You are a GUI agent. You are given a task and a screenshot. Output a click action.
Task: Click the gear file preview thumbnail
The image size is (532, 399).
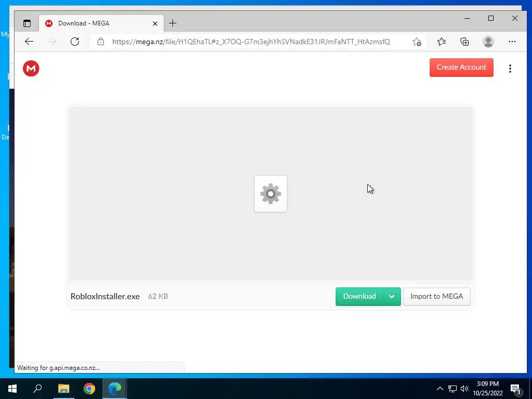[270, 194]
